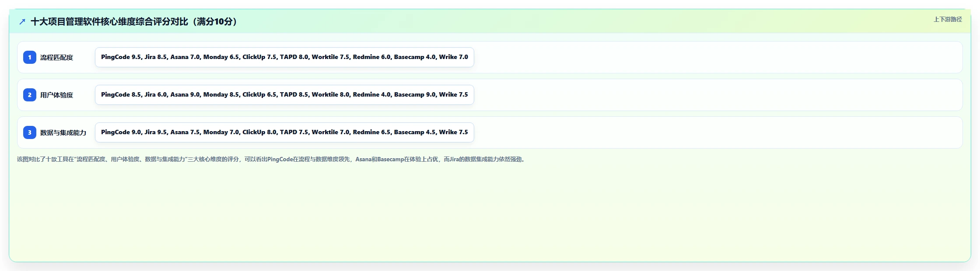
Task: Select the 数据与集成能力 row label
Action: click(63, 132)
